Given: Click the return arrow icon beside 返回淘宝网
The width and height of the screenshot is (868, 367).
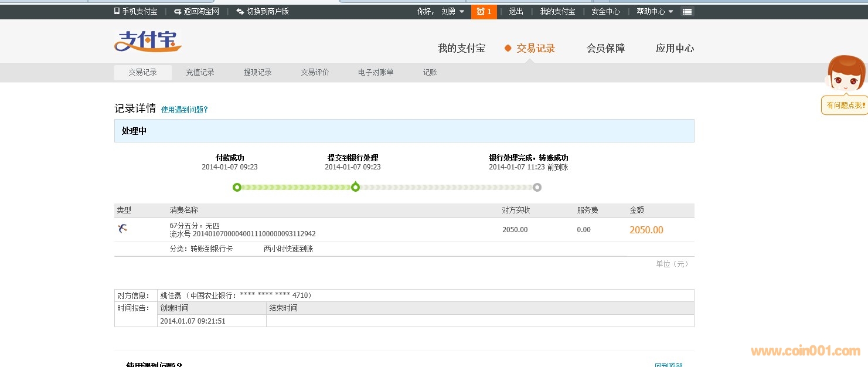Looking at the screenshot, I should click(x=178, y=12).
